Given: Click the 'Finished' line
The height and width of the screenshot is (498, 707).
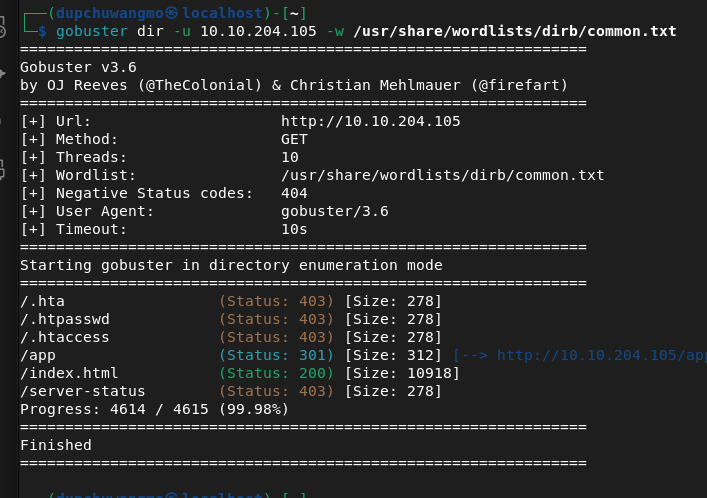Looking at the screenshot, I should click(x=56, y=446).
